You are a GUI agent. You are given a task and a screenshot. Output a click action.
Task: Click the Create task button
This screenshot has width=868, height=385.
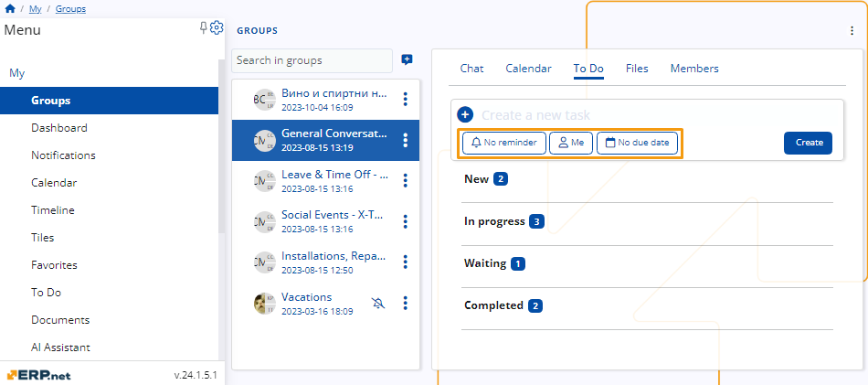point(808,143)
